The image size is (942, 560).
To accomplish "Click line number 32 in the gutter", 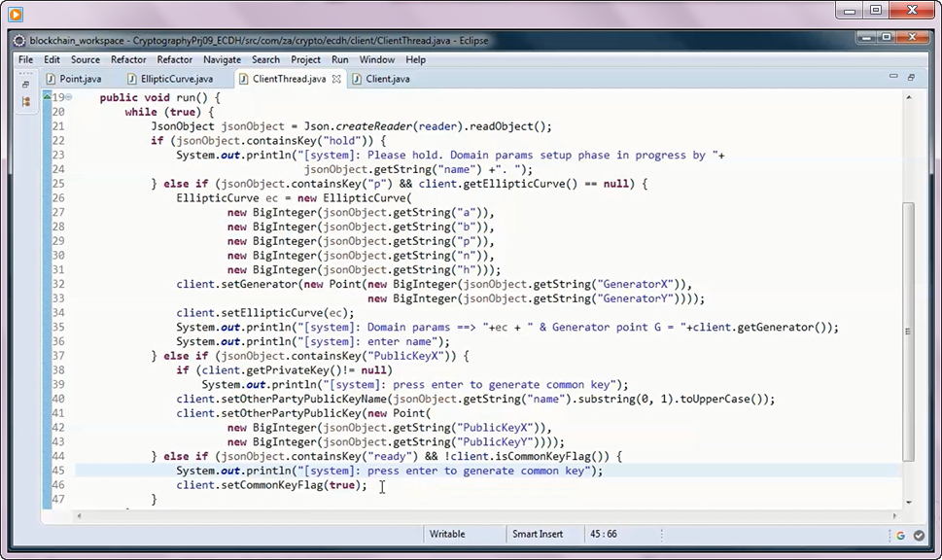I will tap(58, 284).
